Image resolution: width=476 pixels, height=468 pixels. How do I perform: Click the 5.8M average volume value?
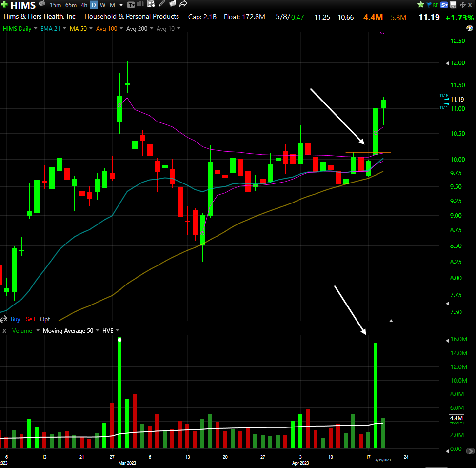pyautogui.click(x=398, y=17)
